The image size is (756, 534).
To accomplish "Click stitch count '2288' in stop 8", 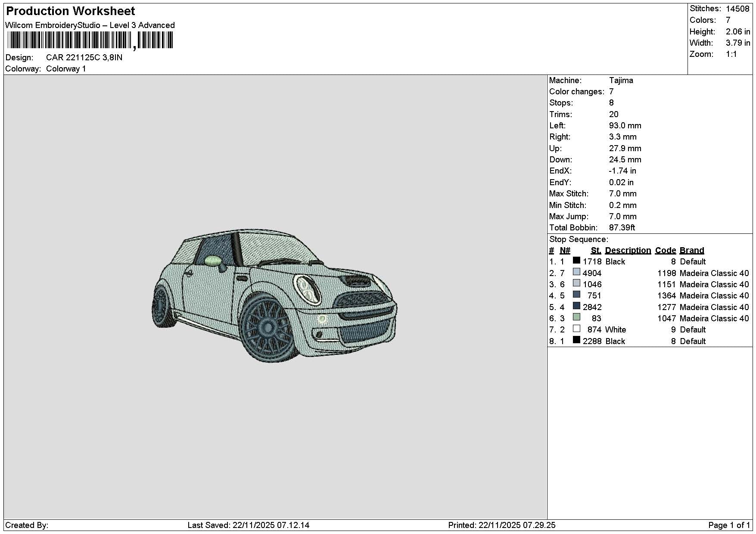I will (x=592, y=342).
